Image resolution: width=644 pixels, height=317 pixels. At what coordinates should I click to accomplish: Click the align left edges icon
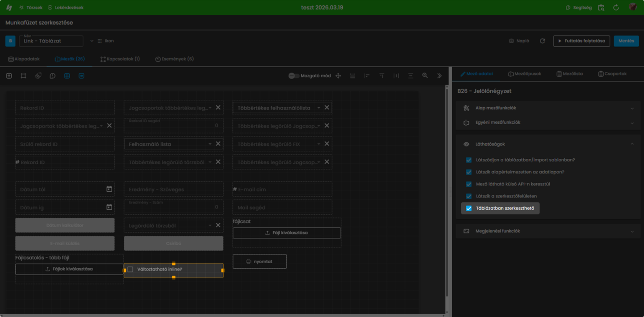coord(367,76)
